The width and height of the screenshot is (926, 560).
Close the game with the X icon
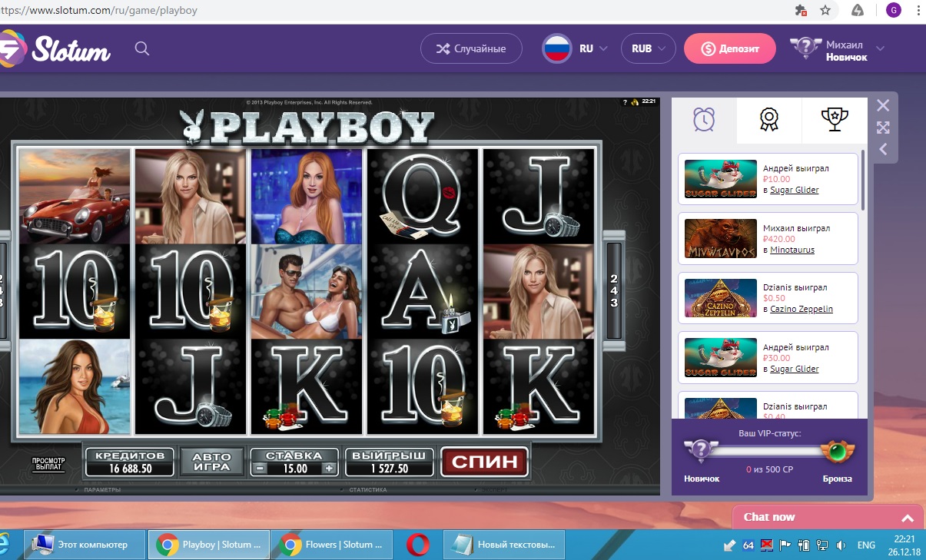(x=883, y=106)
